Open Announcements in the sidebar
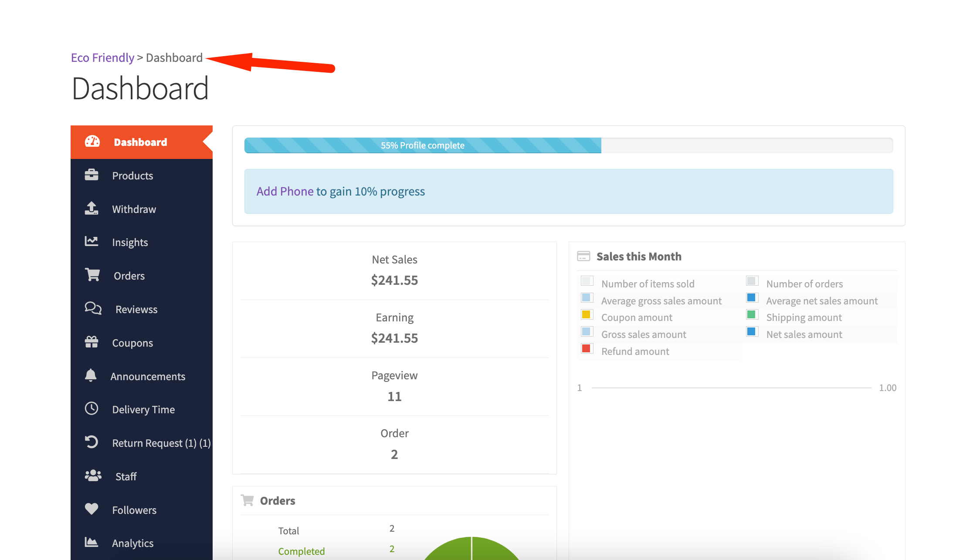The image size is (963, 560). point(142,376)
